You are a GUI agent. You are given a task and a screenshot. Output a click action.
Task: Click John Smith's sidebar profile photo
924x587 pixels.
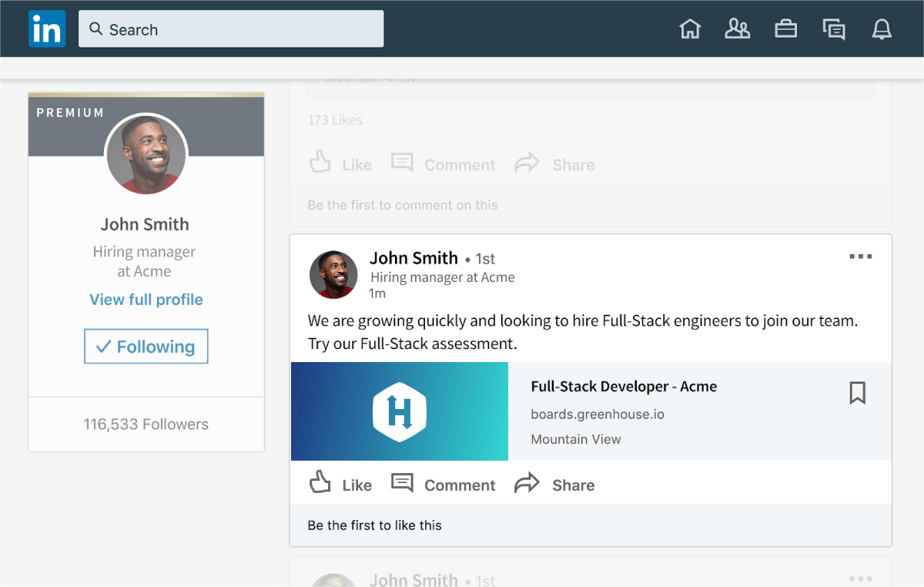point(146,154)
